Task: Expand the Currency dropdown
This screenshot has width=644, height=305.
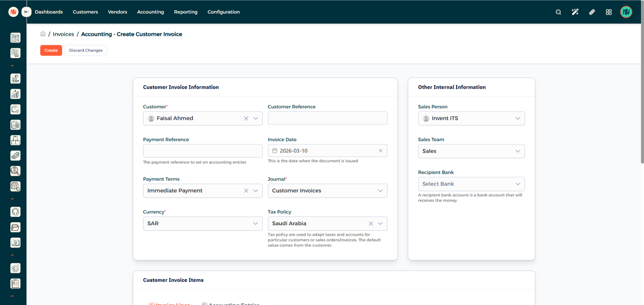Action: [x=255, y=223]
